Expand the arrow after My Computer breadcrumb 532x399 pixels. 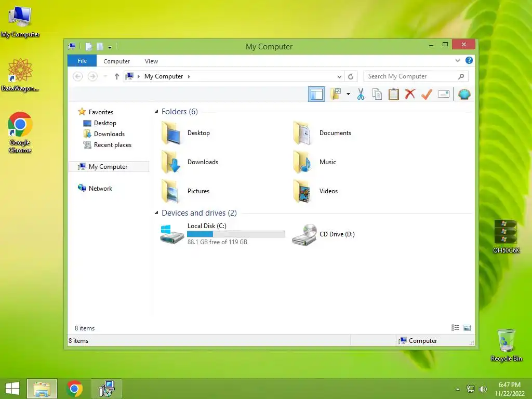coord(189,76)
